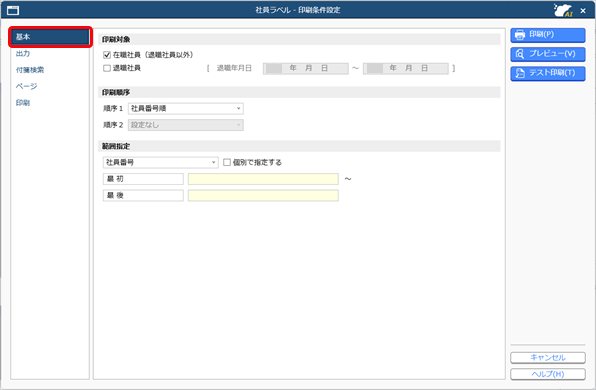596x390 pixels.
Task: Click the 最 後 label box
Action: 143,195
